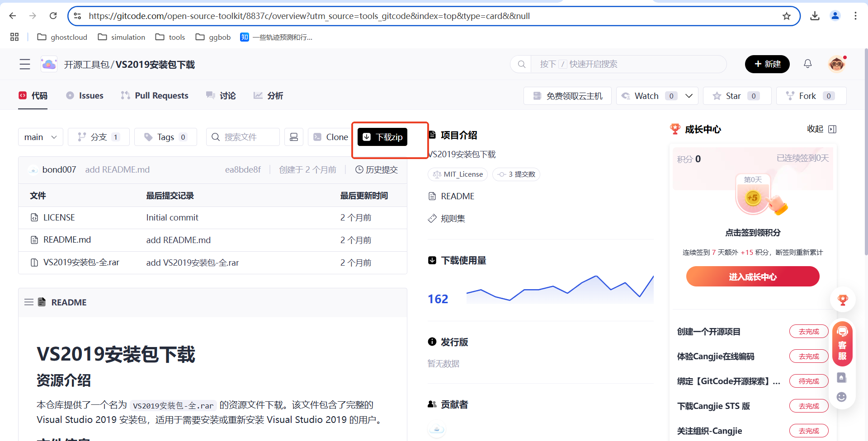Click the file layout display icon beside Clone

[294, 137]
